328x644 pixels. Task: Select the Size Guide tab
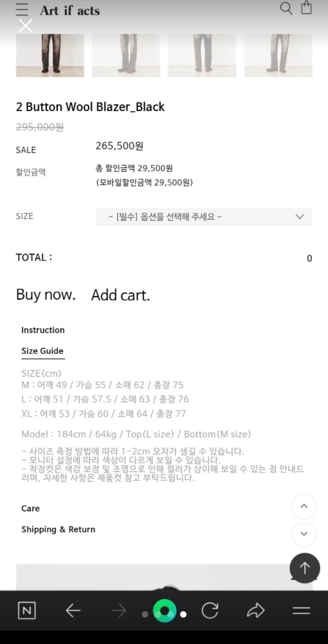pos(43,351)
